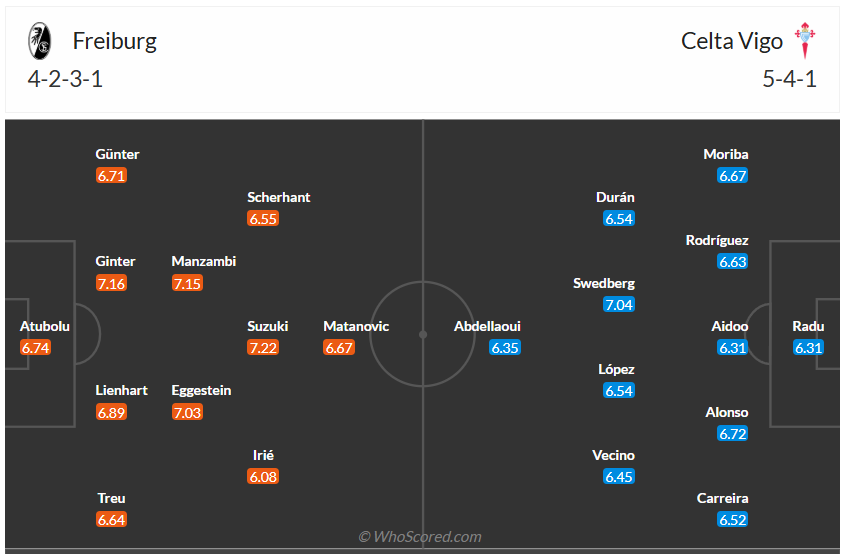
Task: Click Freiburg's 4-2-3-1 formation label
Action: [66, 80]
